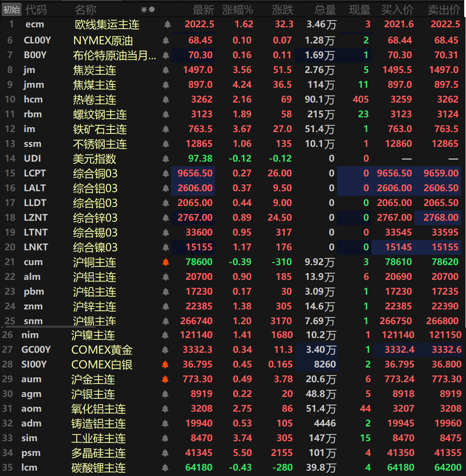
Task: Click the bell icon for 碳酸锂主连
Action: click(x=165, y=467)
